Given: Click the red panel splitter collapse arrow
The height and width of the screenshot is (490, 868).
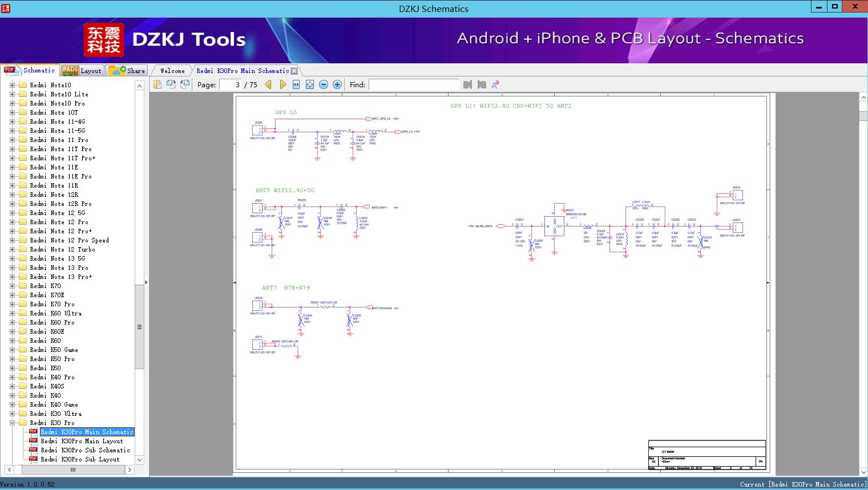Looking at the screenshot, I should tap(146, 282).
